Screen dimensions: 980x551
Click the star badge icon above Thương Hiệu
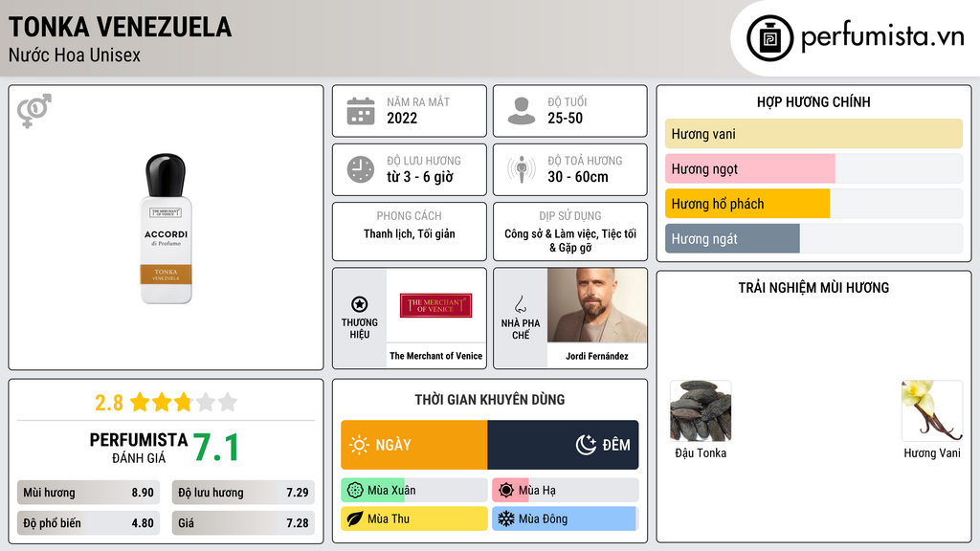click(360, 304)
